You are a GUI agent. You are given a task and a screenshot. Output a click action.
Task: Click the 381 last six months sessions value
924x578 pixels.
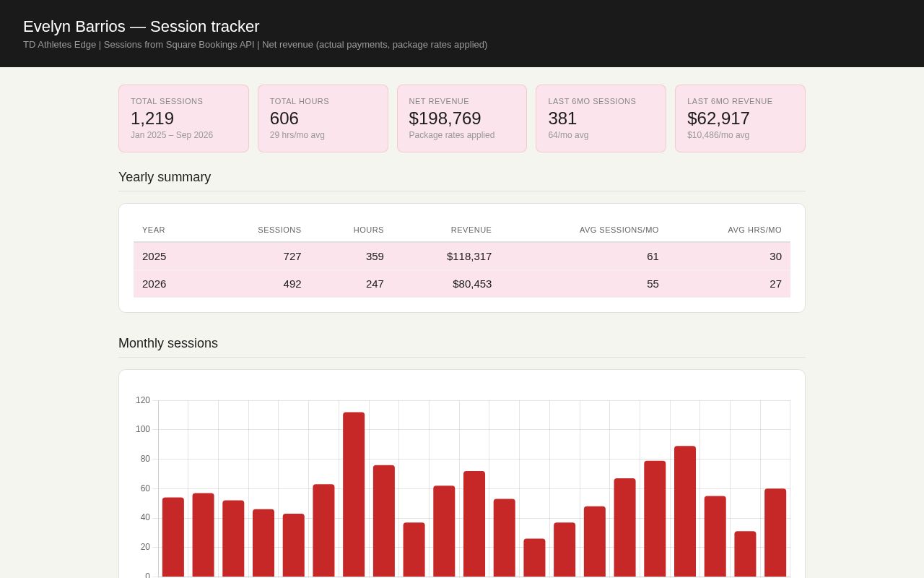tap(562, 118)
